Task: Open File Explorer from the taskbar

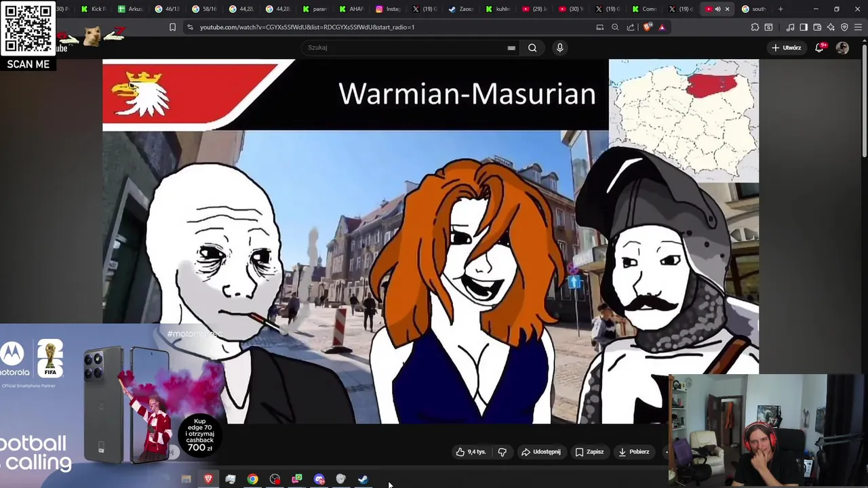Action: tap(186, 479)
